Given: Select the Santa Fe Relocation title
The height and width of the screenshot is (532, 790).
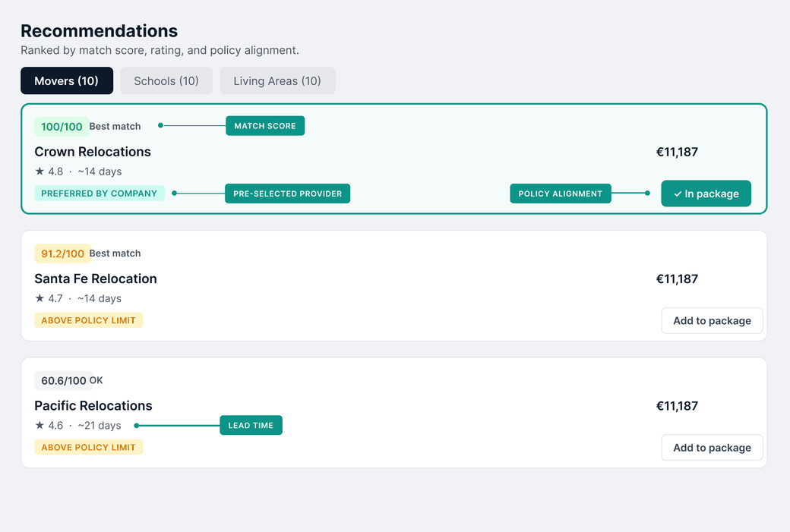Looking at the screenshot, I should [x=96, y=279].
